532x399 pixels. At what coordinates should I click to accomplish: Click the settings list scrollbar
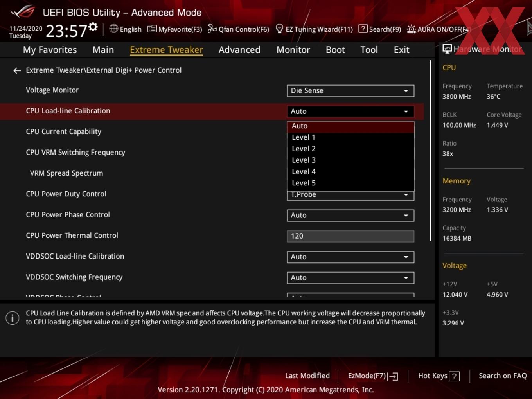tap(430, 151)
